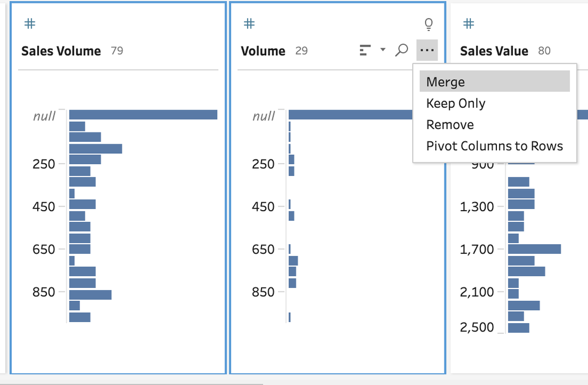Choose Merge from the context menu
The image size is (588, 385).
495,81
